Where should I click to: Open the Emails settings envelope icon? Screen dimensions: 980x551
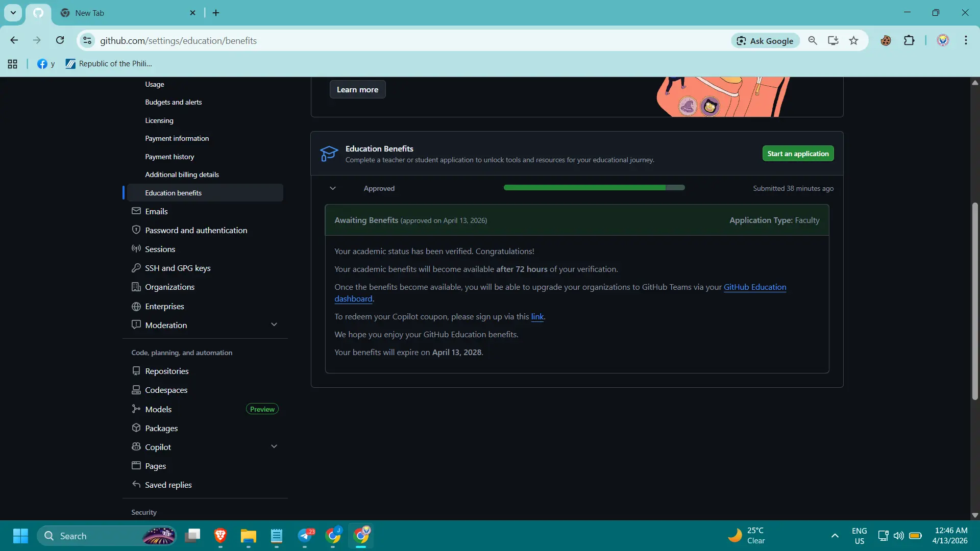[136, 211]
